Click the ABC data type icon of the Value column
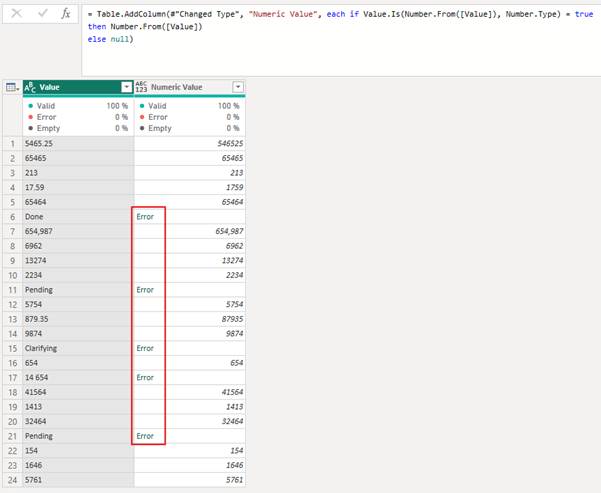 [29, 87]
